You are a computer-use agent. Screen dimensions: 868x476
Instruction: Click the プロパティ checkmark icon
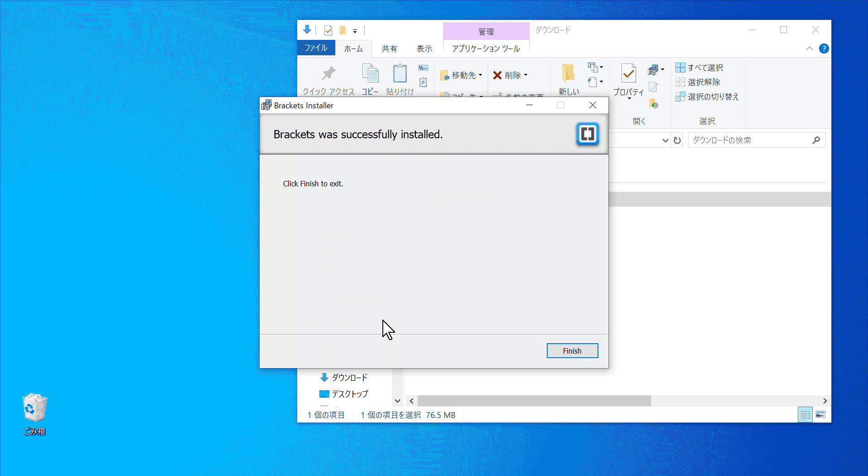pos(628,73)
